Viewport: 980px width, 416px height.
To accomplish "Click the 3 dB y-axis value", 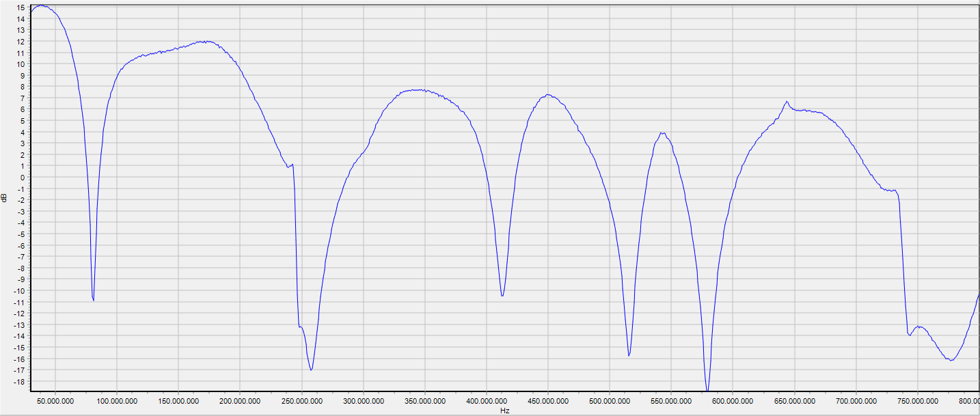I will pyautogui.click(x=23, y=143).
